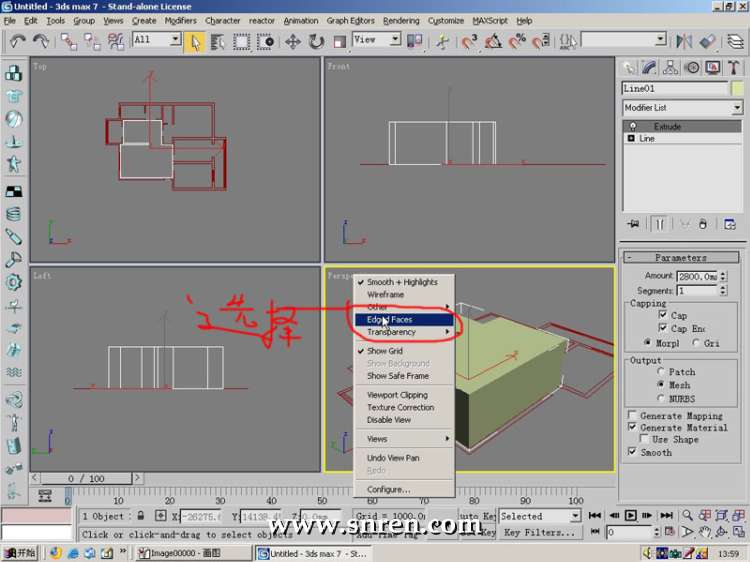The height and width of the screenshot is (562, 750).
Task: Open the Utilities hammer panel tab
Action: click(x=733, y=68)
